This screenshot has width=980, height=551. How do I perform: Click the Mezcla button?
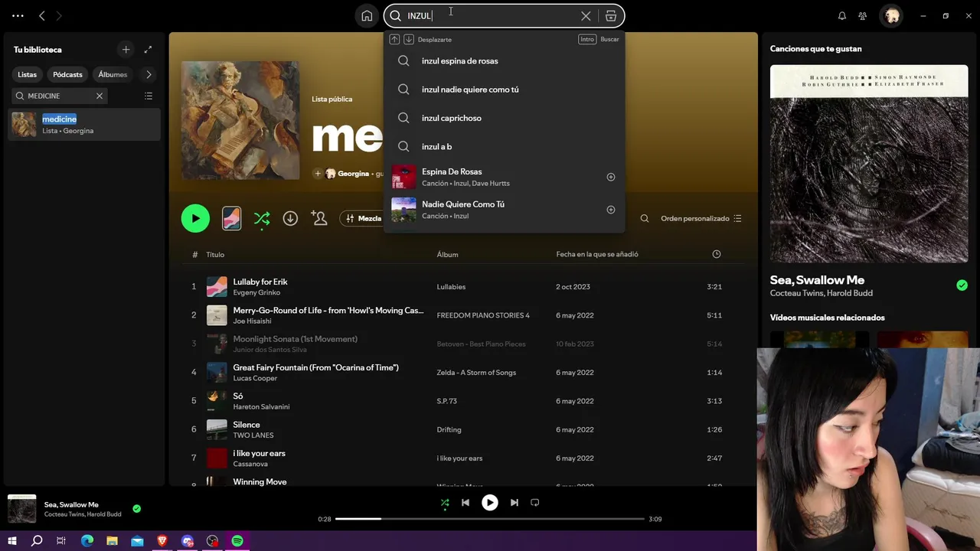tap(362, 219)
